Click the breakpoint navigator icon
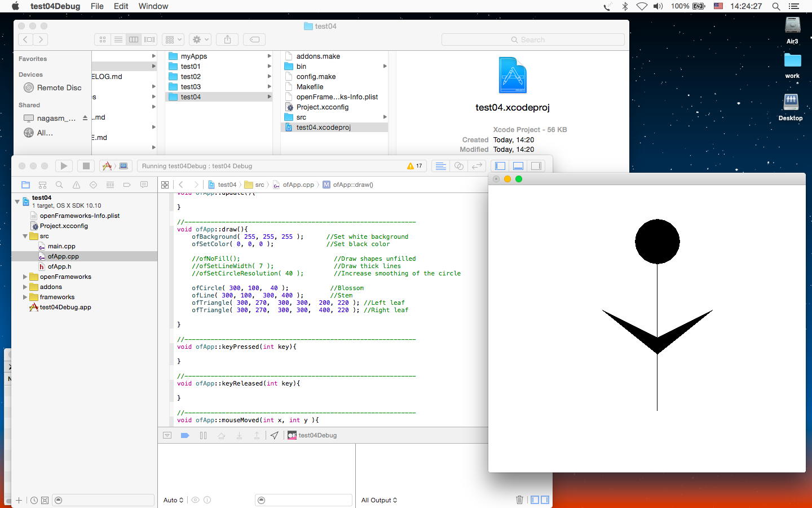The image size is (812, 508). point(127,185)
